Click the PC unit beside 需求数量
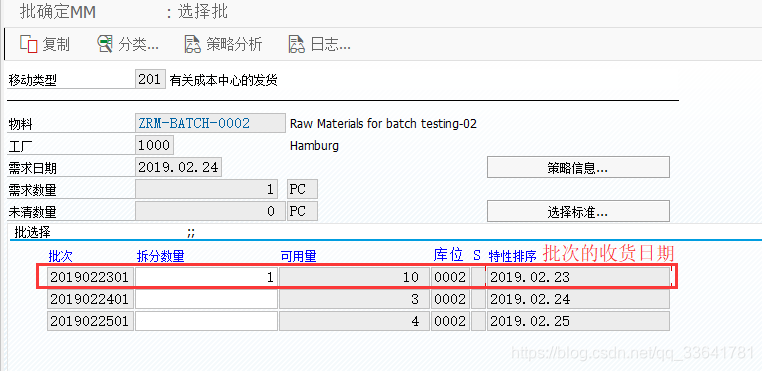Viewport: 762px width, 371px height. pos(302,189)
